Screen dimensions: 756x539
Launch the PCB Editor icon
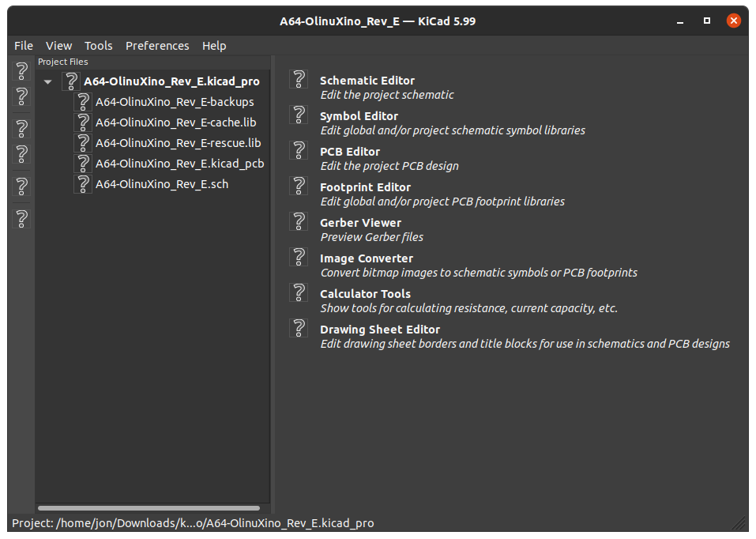click(x=299, y=150)
